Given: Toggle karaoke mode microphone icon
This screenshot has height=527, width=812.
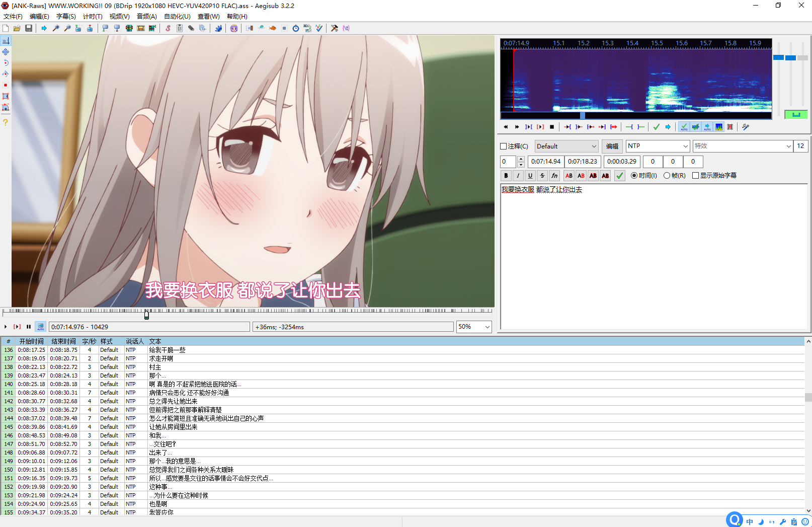Looking at the screenshot, I should [x=746, y=127].
